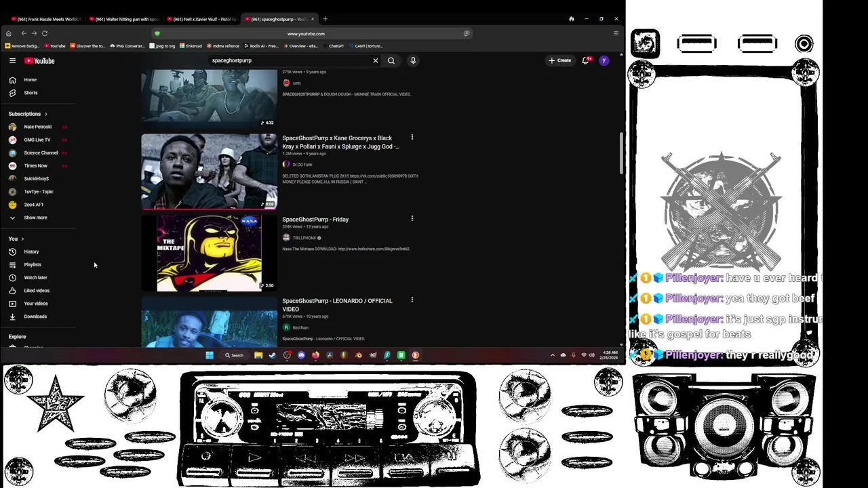Open Firefox from taskbar
Viewport: 868px width, 488px height.
click(x=315, y=355)
